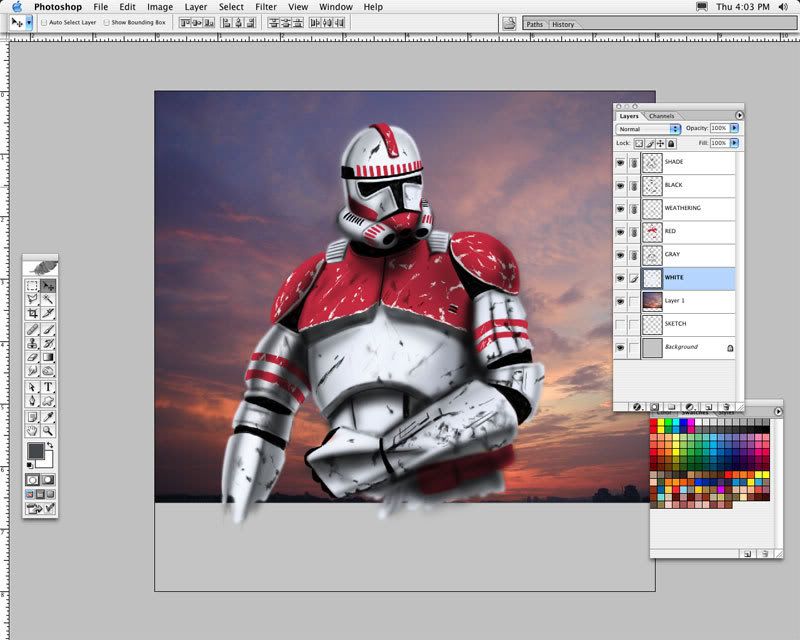
Task: Open the Layer menu
Action: pyautogui.click(x=196, y=7)
